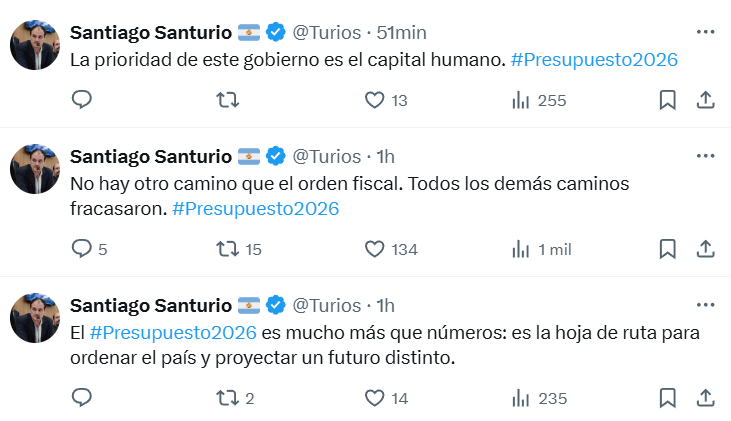Open Santiago Santurio avatar on third tweet
731x421 pixels.
click(36, 319)
